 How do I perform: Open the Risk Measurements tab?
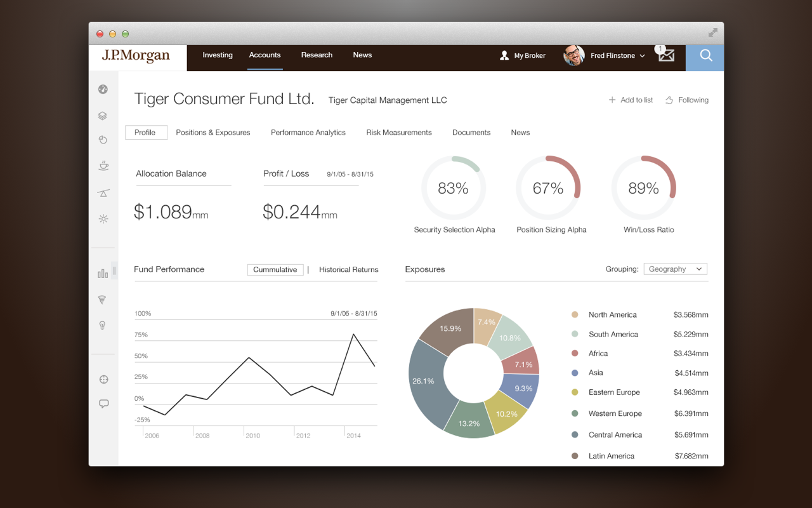click(x=399, y=133)
